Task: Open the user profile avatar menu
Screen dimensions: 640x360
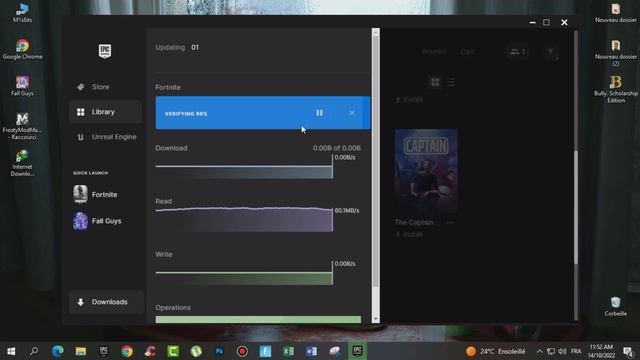Action: [550, 51]
